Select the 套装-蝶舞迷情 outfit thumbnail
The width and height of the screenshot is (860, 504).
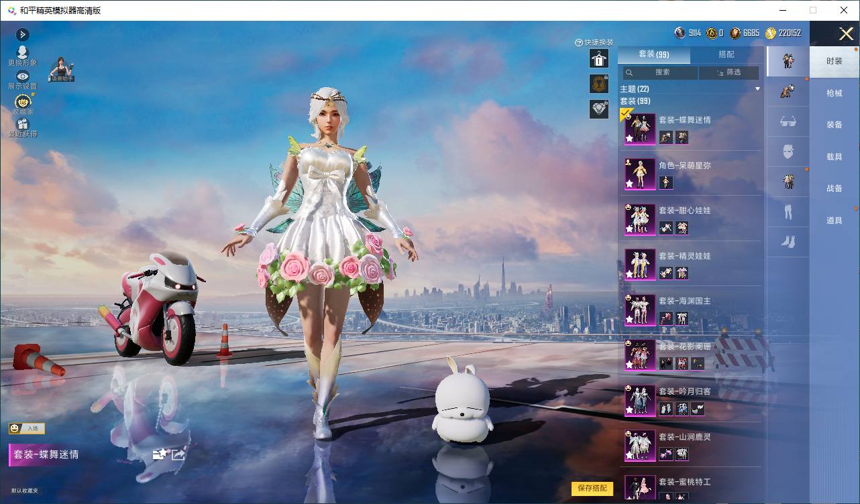pyautogui.click(x=640, y=129)
